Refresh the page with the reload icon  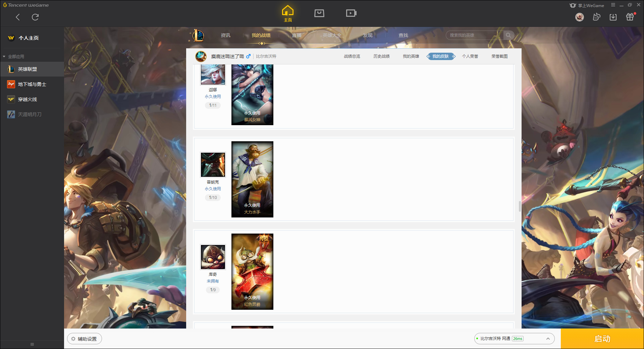[x=35, y=17]
